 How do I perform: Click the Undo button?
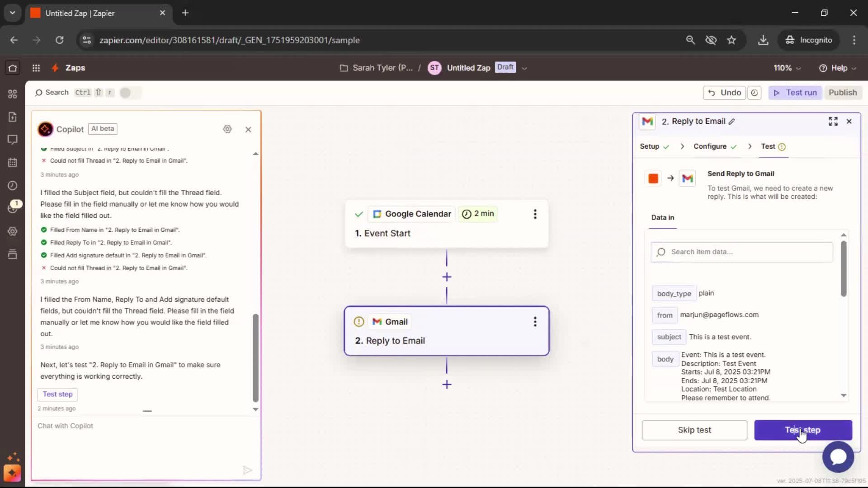click(724, 93)
